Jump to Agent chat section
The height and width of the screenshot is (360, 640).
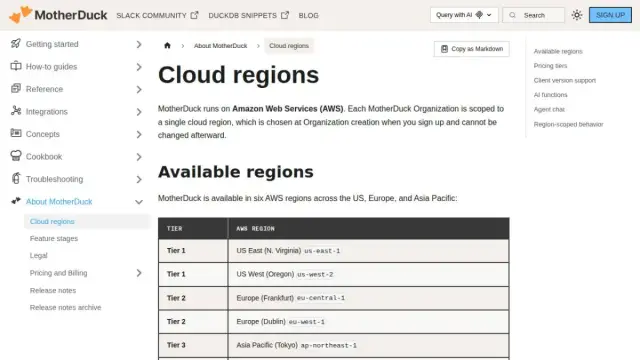549,109
